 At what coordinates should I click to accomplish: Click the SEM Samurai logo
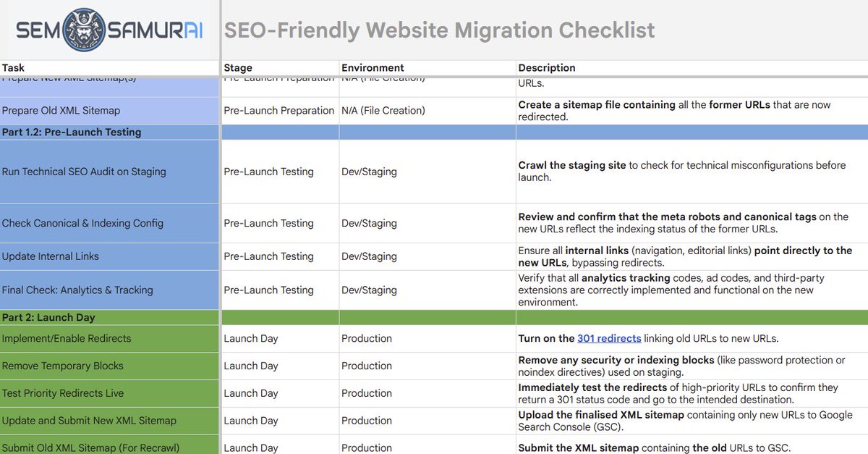coord(110,30)
